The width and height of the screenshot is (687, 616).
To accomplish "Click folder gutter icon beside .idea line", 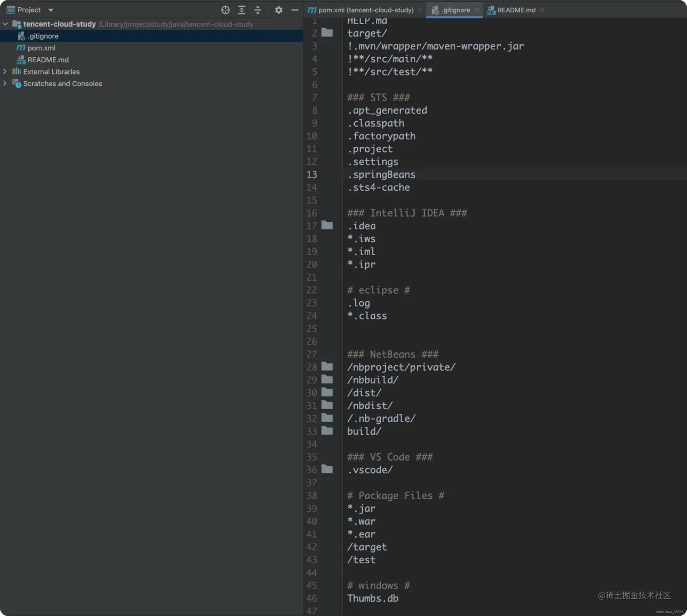I will (x=327, y=225).
